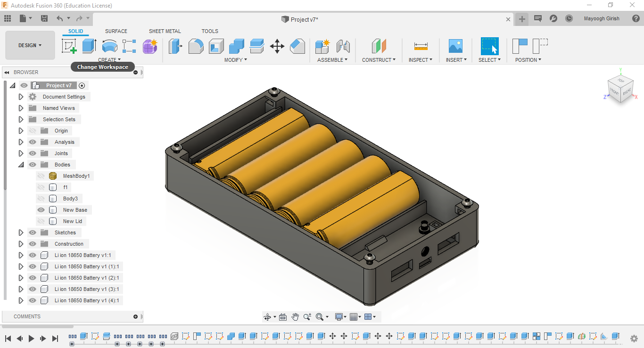The image size is (644, 348).
Task: Open the Help question mark menu
Action: pyautogui.click(x=636, y=19)
